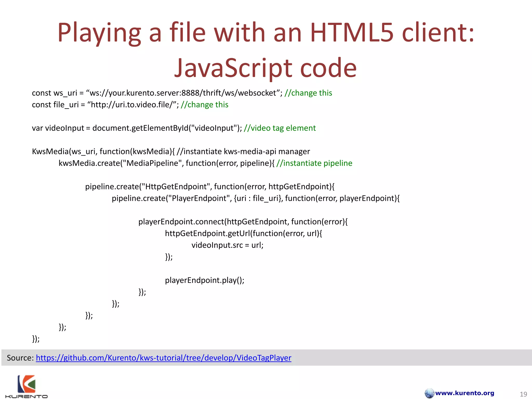Click the 'pipeline.create("PlayerEndpoint"' line
The width and height of the screenshot is (532, 399).
(256, 198)
